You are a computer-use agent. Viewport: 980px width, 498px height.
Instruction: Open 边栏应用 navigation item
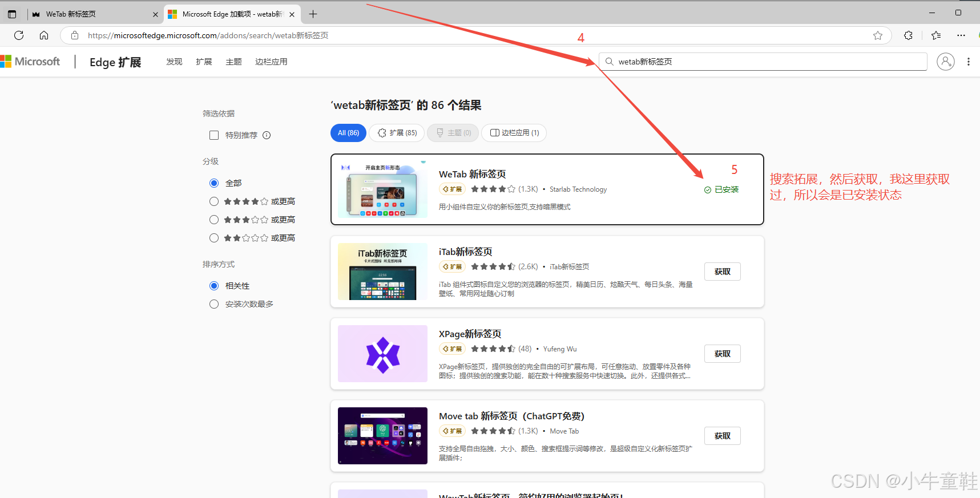271,62
